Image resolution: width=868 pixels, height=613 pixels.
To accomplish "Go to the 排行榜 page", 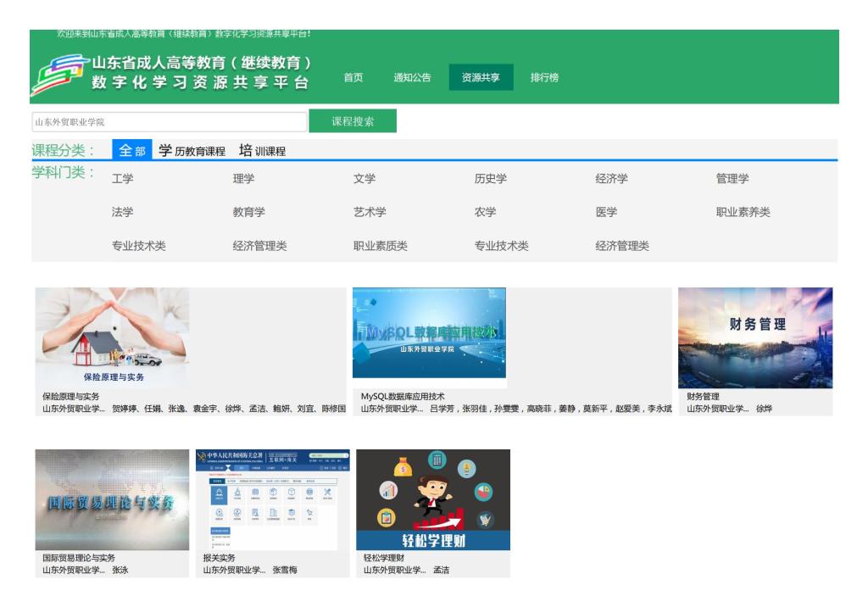I will pyautogui.click(x=543, y=78).
